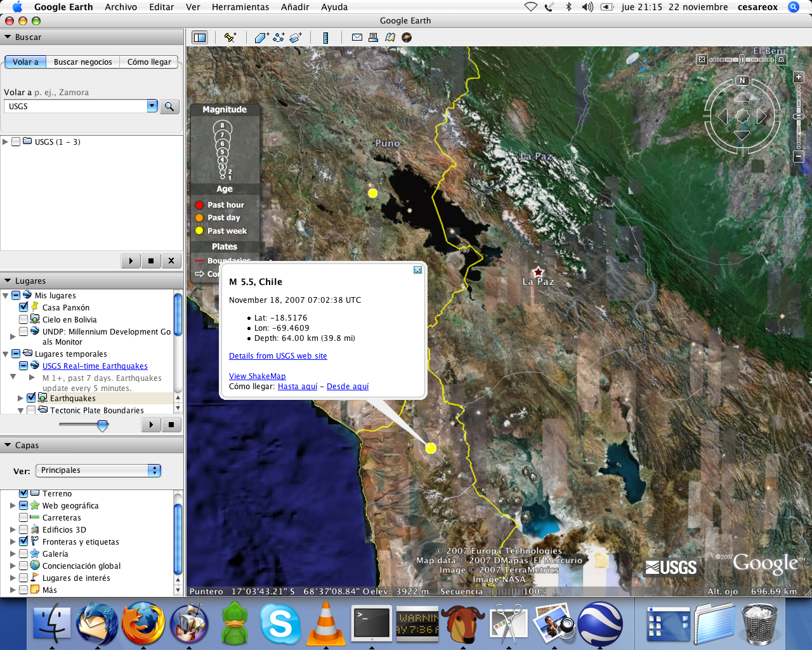Add an image overlay from the toolbar

tap(296, 37)
